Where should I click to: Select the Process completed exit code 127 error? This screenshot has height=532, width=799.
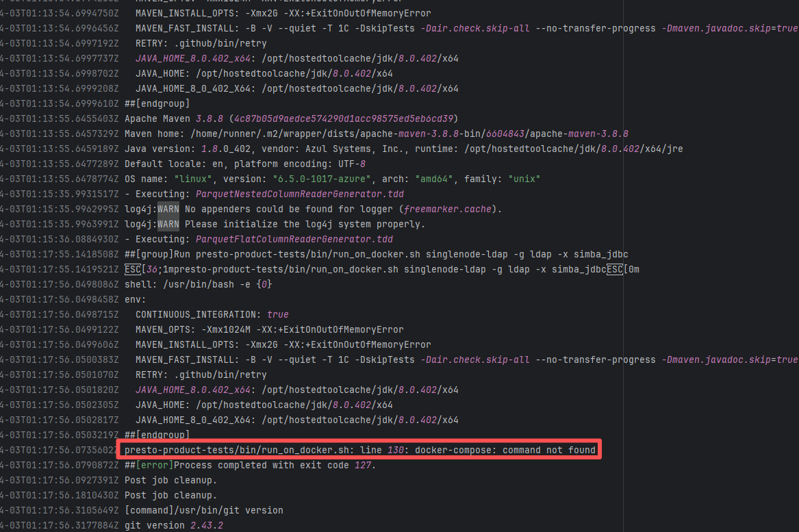tap(250, 465)
